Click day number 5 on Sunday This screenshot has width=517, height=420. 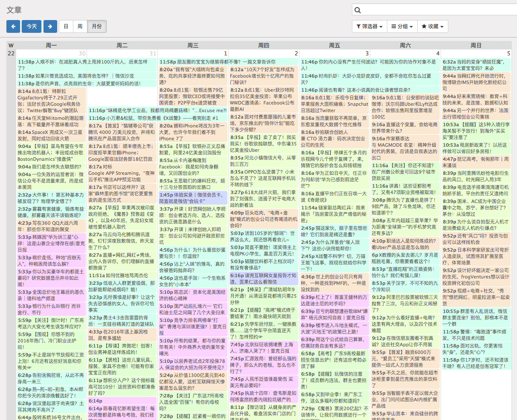pos(508,53)
